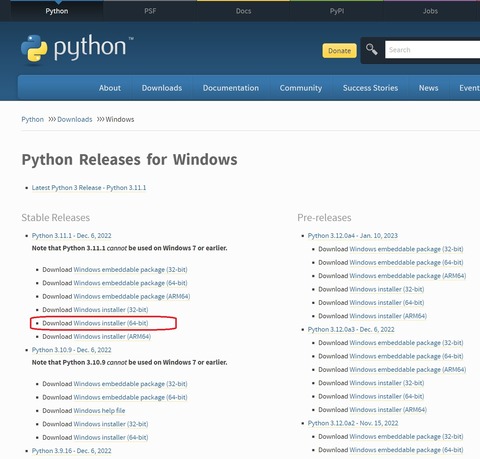Switch to the Python top tab
Screen dimensions: 480x459
[x=57, y=11]
